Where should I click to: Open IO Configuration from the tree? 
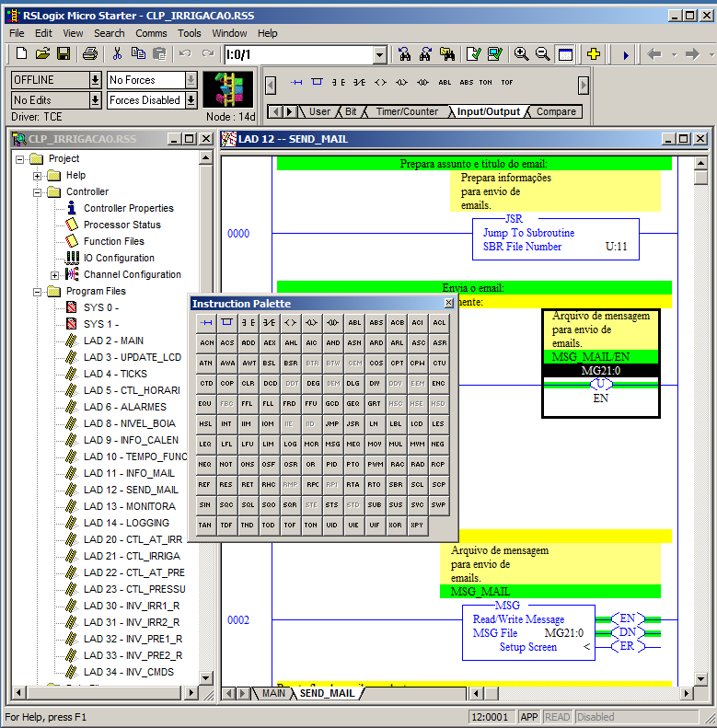point(119,258)
